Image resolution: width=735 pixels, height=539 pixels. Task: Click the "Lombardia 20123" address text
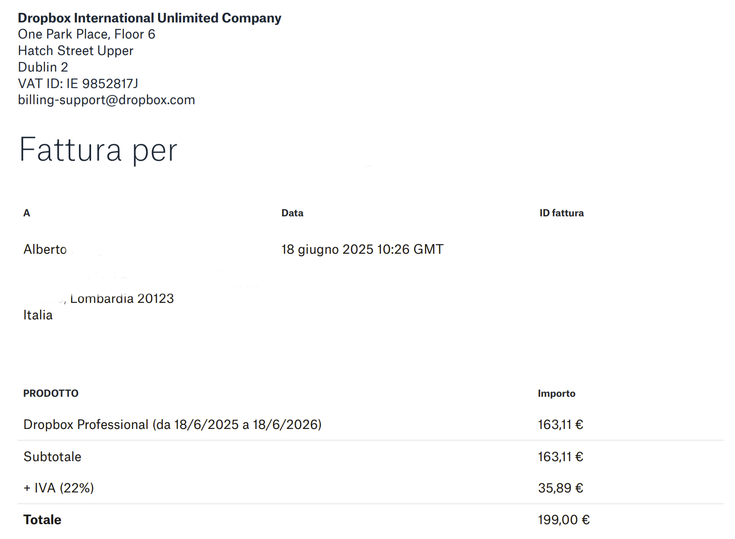122,298
